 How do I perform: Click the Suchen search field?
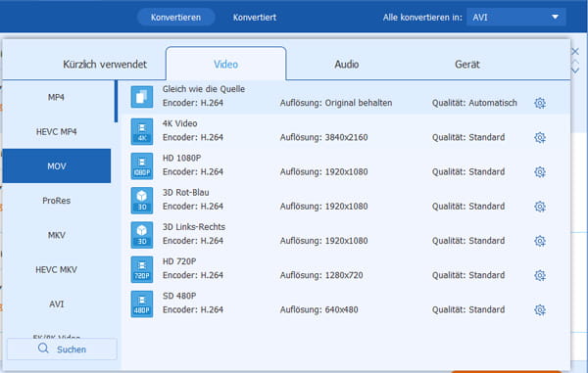click(62, 350)
